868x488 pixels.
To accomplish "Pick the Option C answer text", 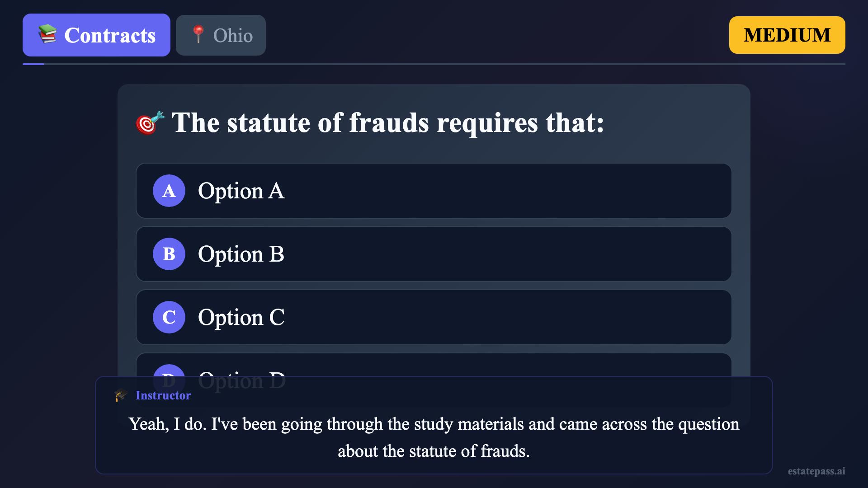I will click(241, 317).
